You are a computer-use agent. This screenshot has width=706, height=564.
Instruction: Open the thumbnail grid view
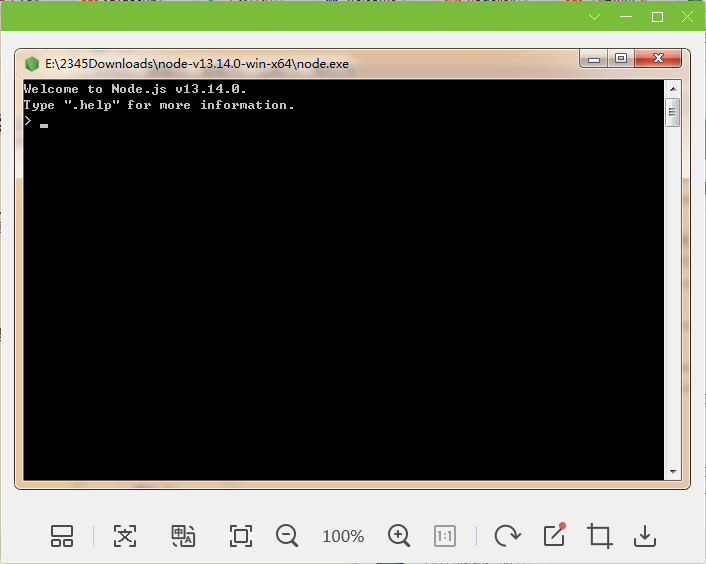(62, 536)
